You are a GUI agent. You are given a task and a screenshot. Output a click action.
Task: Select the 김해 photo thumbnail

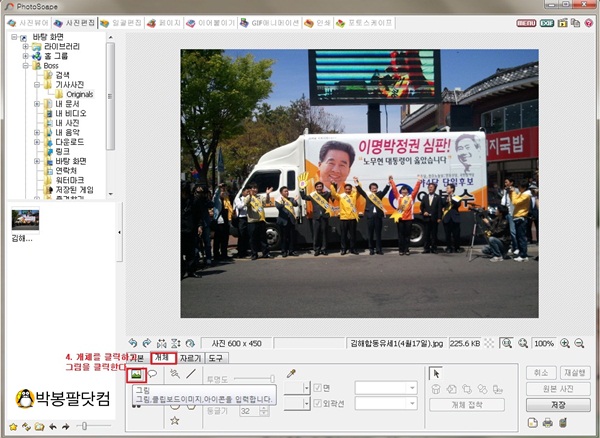pyautogui.click(x=25, y=219)
